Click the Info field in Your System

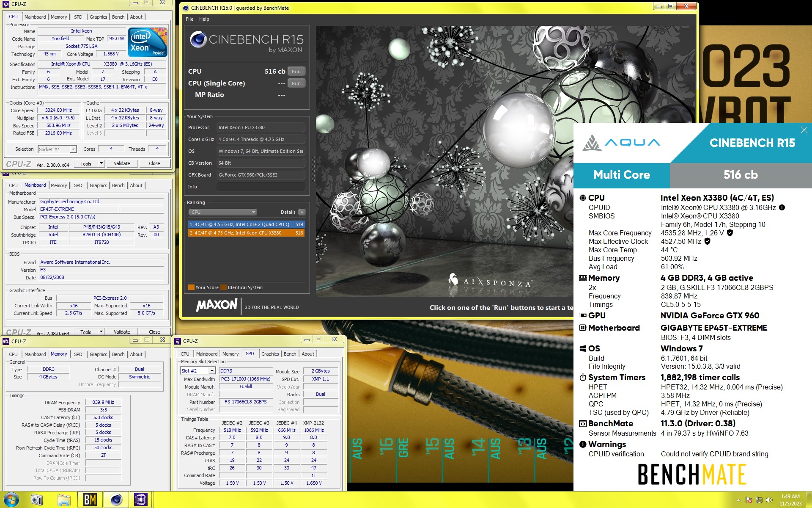coord(261,187)
